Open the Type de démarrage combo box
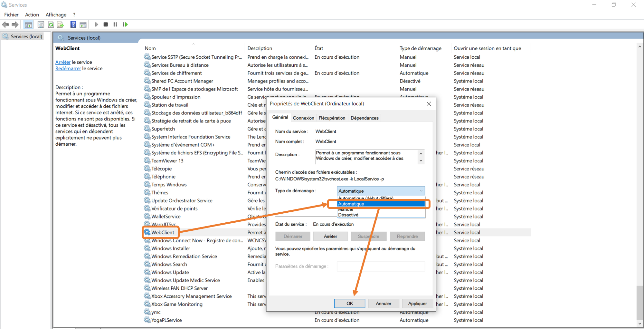644x329 pixels. (381, 191)
